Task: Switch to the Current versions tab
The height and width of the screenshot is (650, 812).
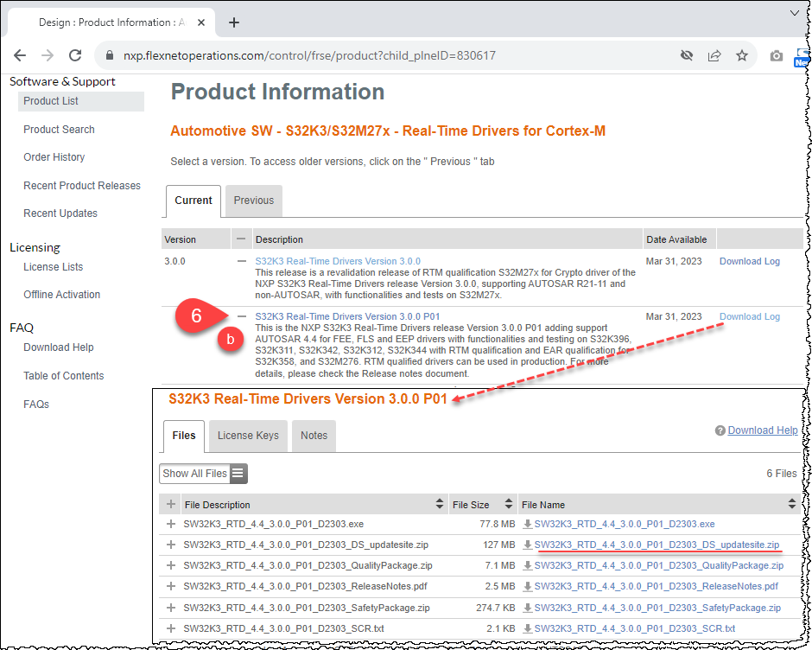Action: pos(193,201)
